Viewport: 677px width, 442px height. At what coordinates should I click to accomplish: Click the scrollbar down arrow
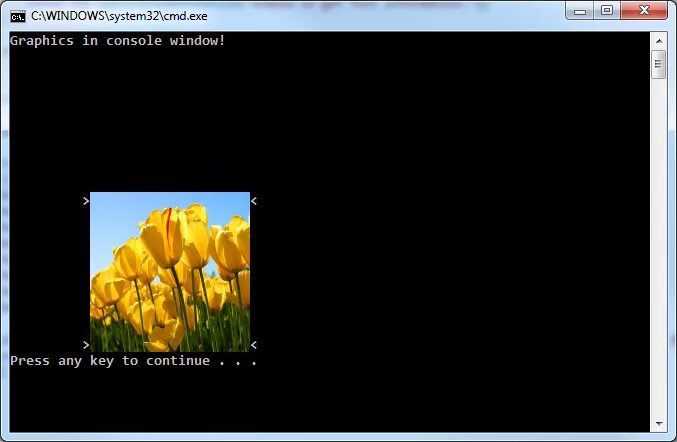(659, 423)
